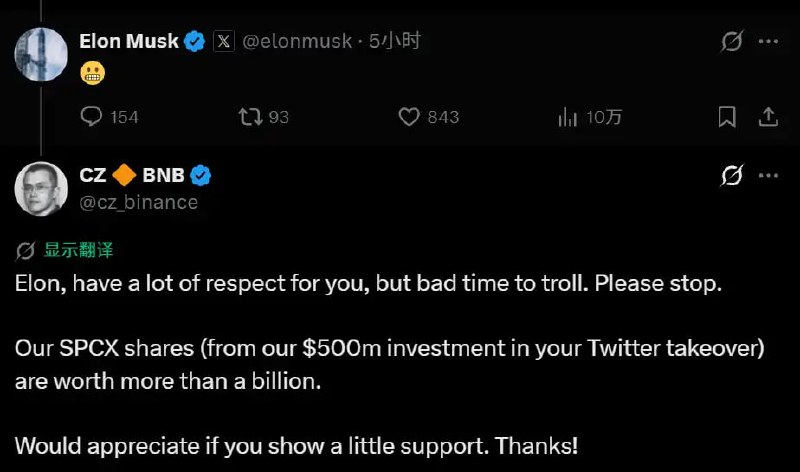This screenshot has width=800, height=472.
Task: View analytics bar-chart icon showing 10万
Action: click(x=567, y=117)
